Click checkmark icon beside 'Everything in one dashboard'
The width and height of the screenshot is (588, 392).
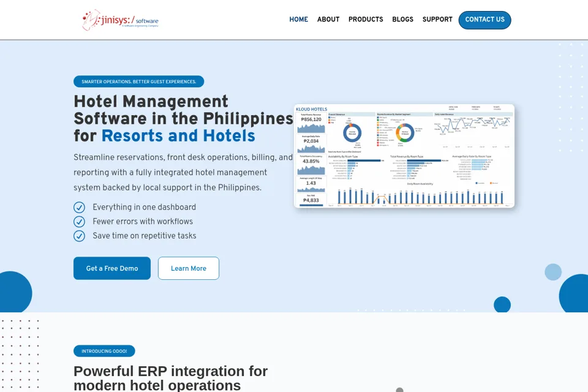coord(79,208)
